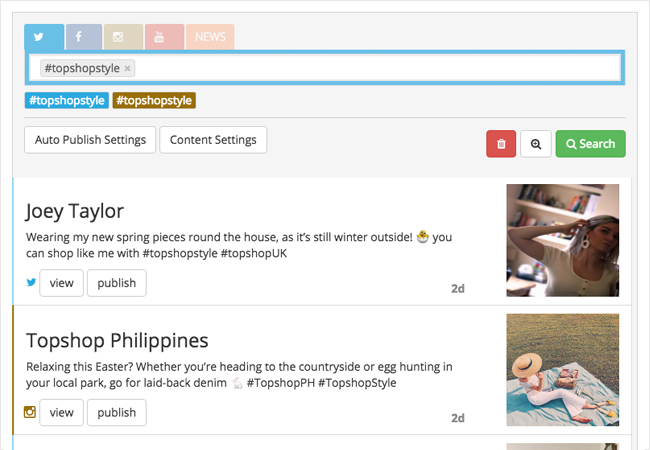Click Instagram icon on Topshop Philippines post
This screenshot has height=450, width=650.
coord(31,412)
